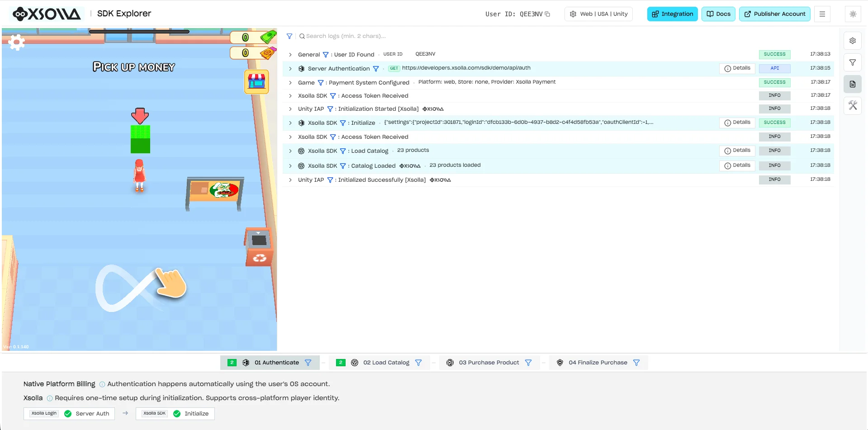Viewport: 868px width, 430px height.
Task: Filter logs by Server Authentication
Action: (375, 69)
